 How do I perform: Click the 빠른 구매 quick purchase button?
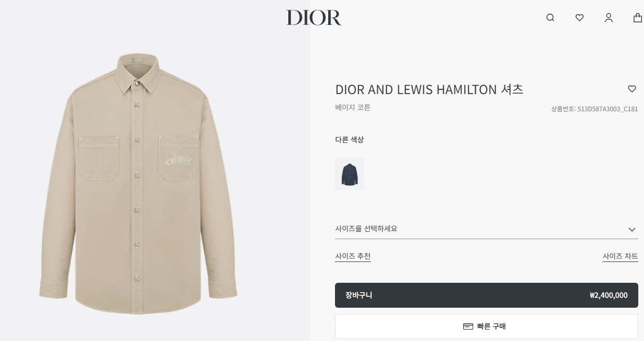point(486,326)
